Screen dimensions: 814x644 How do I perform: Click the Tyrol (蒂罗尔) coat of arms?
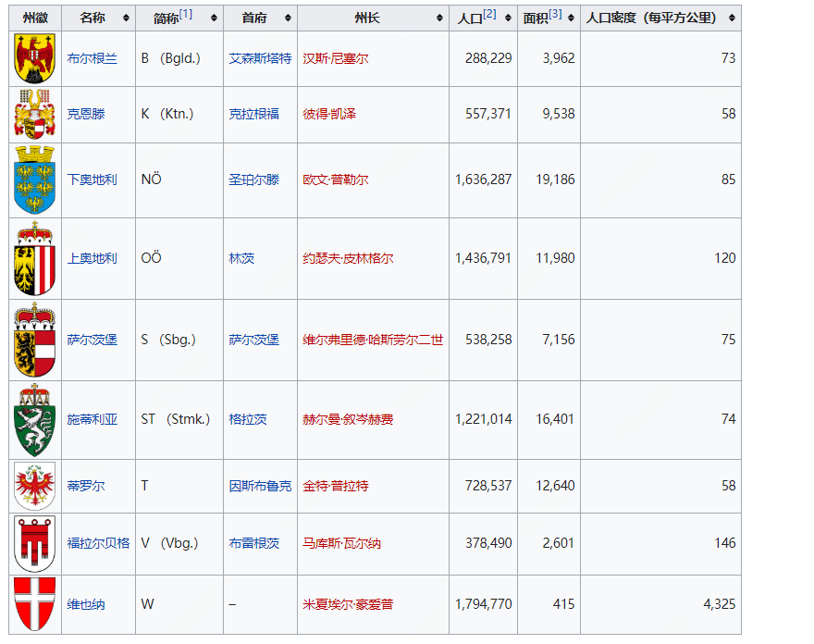pyautogui.click(x=34, y=486)
